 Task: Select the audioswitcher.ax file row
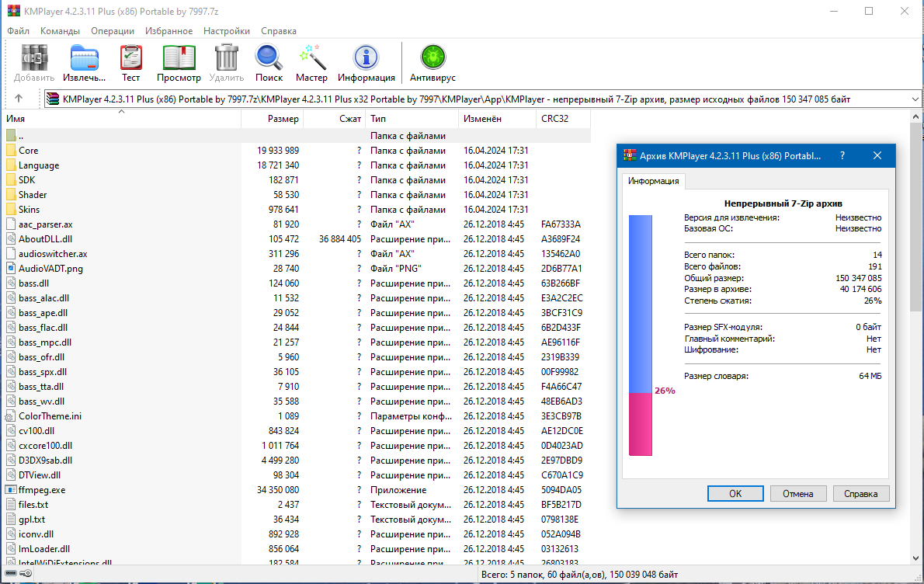click(x=297, y=253)
